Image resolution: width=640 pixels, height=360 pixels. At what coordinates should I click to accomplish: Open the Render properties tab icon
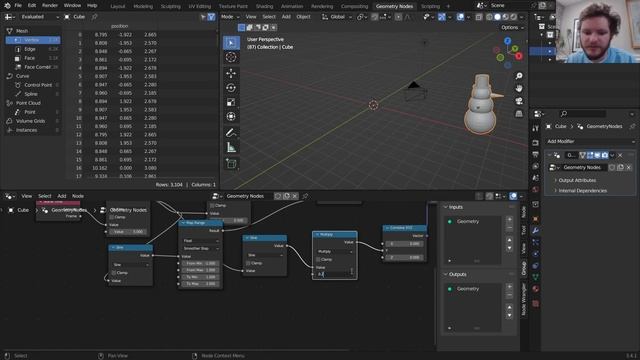pos(536,143)
